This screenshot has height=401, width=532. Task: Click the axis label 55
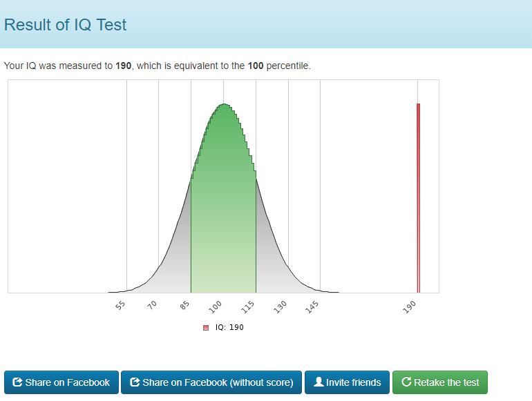(x=120, y=306)
